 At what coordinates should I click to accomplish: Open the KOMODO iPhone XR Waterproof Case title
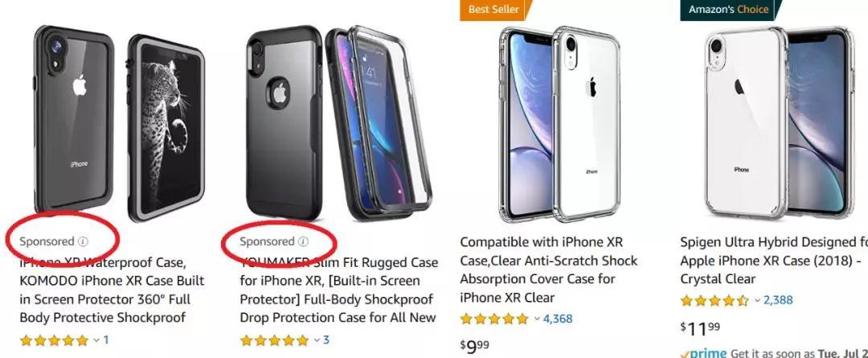coord(112,290)
